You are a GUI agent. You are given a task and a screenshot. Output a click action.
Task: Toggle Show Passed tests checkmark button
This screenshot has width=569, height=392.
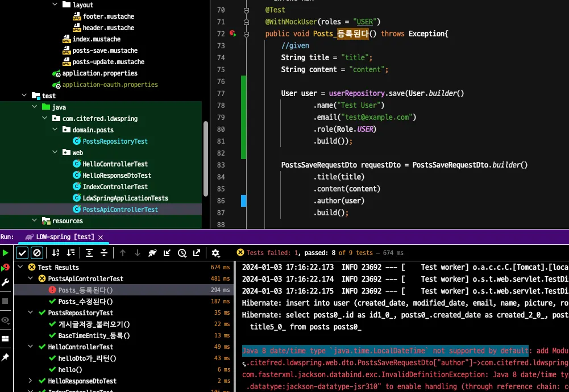tap(22, 253)
